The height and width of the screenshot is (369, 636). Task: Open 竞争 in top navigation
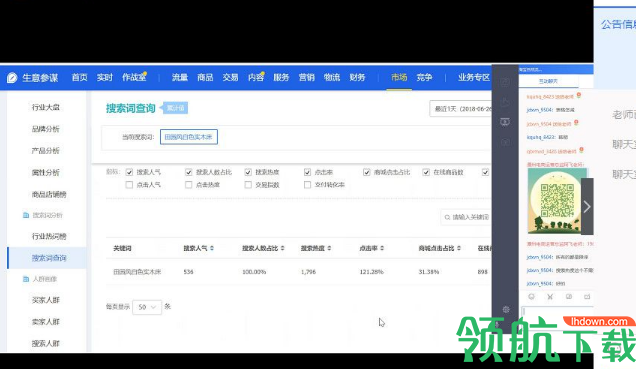click(424, 77)
